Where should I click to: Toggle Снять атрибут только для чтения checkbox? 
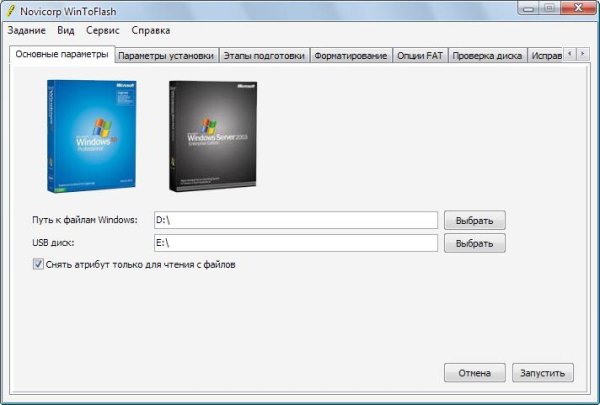click(38, 264)
